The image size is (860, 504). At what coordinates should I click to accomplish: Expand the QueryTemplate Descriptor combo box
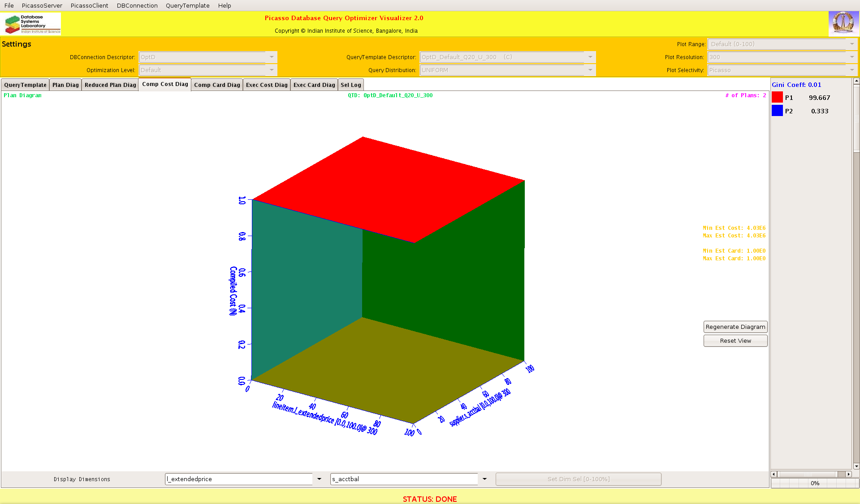tap(590, 57)
